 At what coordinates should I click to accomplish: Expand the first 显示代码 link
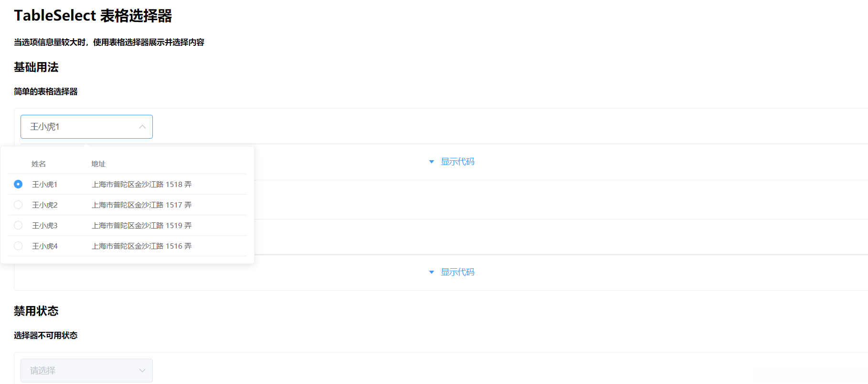[x=457, y=162]
